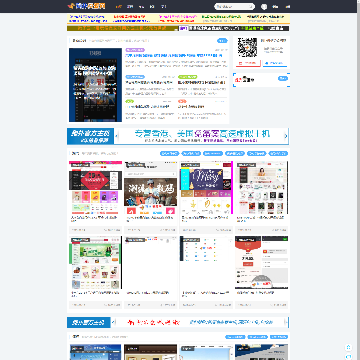The width and height of the screenshot is (360, 360).
Task: Click the blue pill in sidebar card
Action: pyautogui.click(x=283, y=78)
